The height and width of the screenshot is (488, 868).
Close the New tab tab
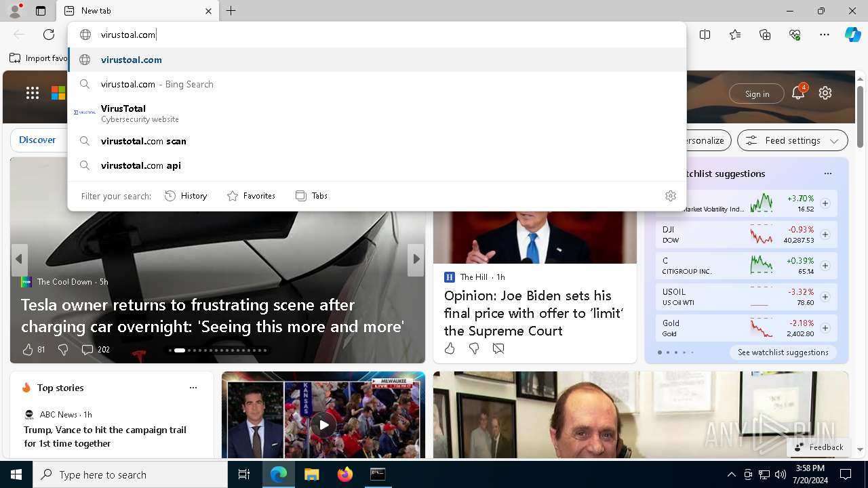click(208, 11)
